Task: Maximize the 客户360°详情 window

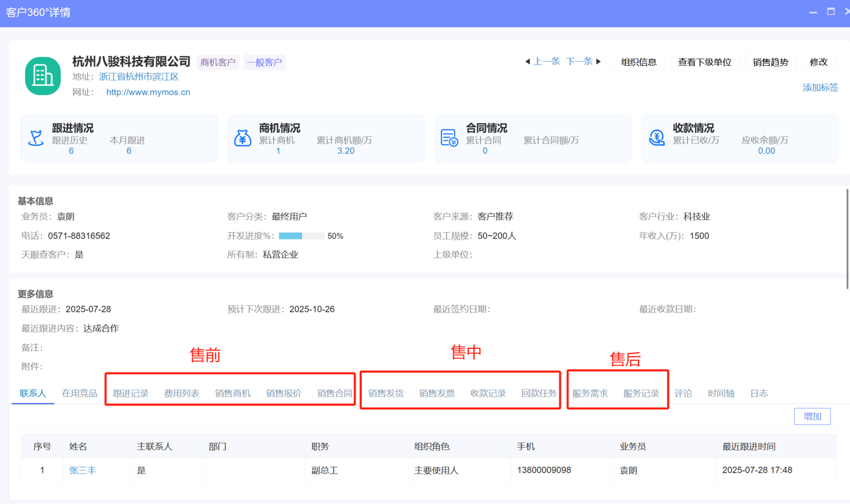Action: [831, 12]
